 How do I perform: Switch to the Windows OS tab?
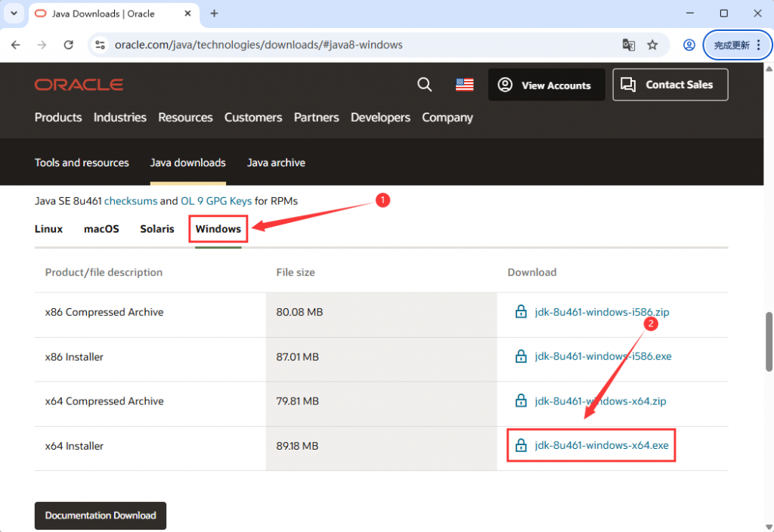pyautogui.click(x=218, y=228)
